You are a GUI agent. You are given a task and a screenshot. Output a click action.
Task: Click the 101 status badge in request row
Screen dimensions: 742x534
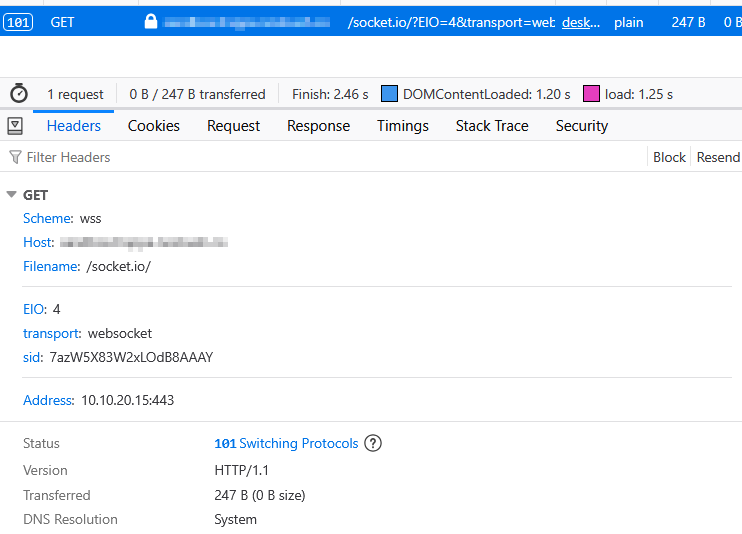pyautogui.click(x=18, y=22)
